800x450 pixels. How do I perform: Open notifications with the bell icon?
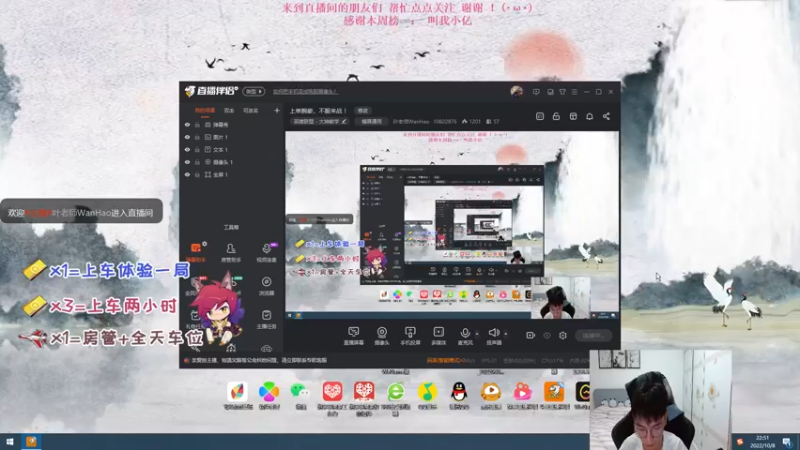589,116
